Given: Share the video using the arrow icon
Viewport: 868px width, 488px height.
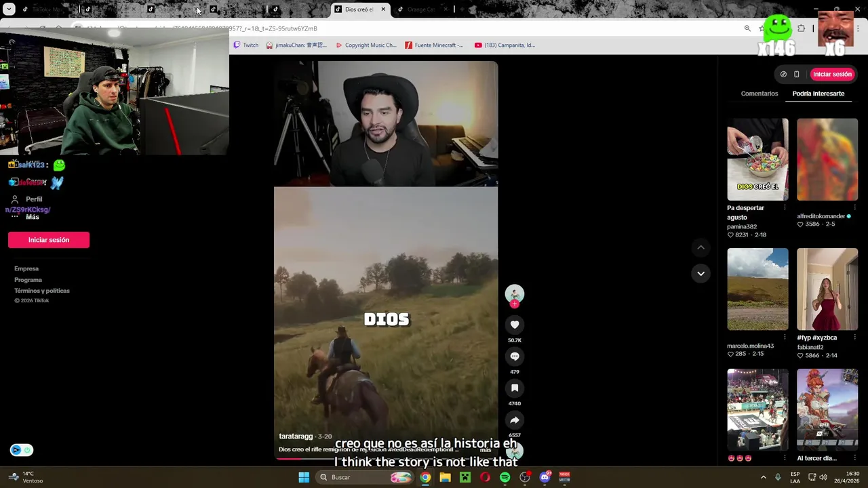Looking at the screenshot, I should click(515, 420).
